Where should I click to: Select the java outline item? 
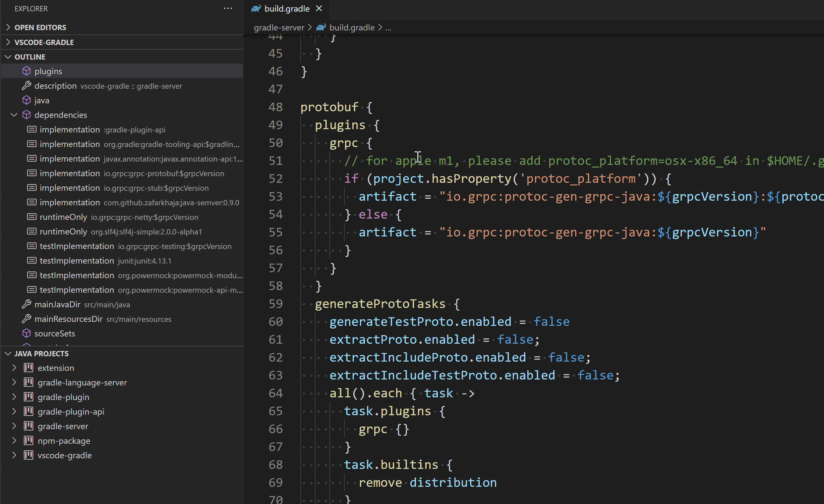click(122, 100)
